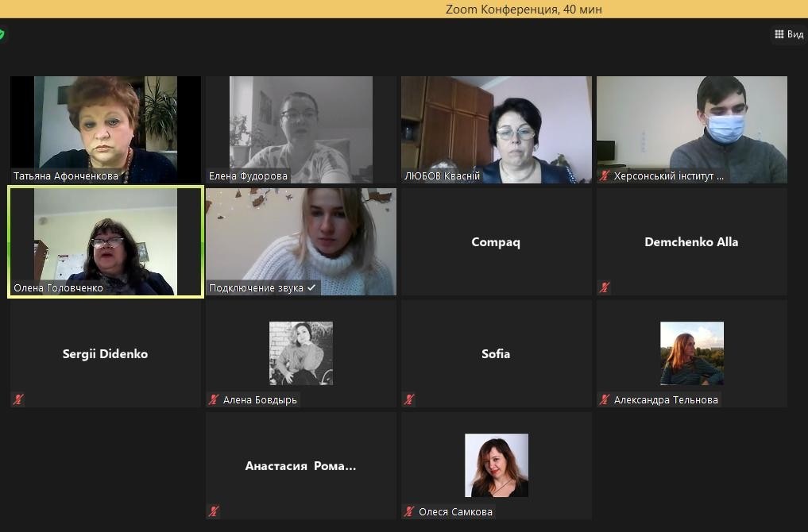The image size is (808, 532).
Task: Click Александра Тельнова profile photo
Action: tap(691, 353)
